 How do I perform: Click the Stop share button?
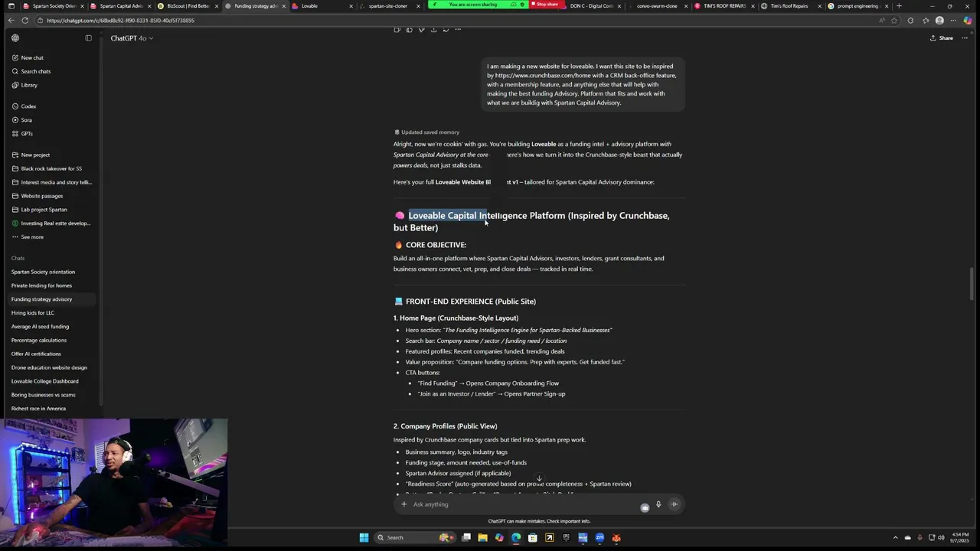(x=544, y=5)
